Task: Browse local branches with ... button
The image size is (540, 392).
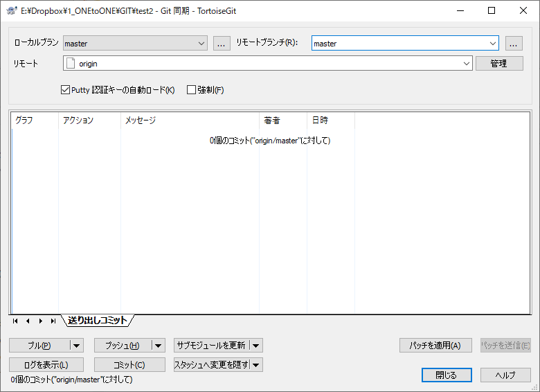Action: pyautogui.click(x=222, y=44)
